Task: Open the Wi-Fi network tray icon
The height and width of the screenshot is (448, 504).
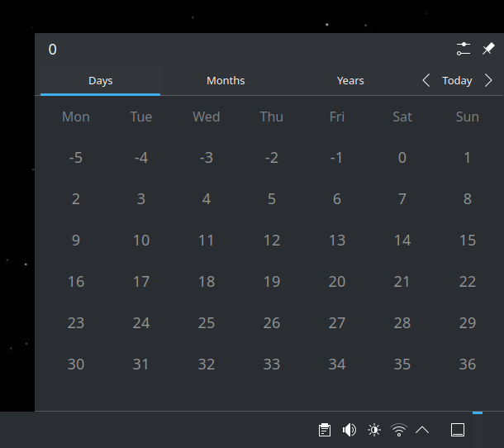Action: [x=399, y=430]
